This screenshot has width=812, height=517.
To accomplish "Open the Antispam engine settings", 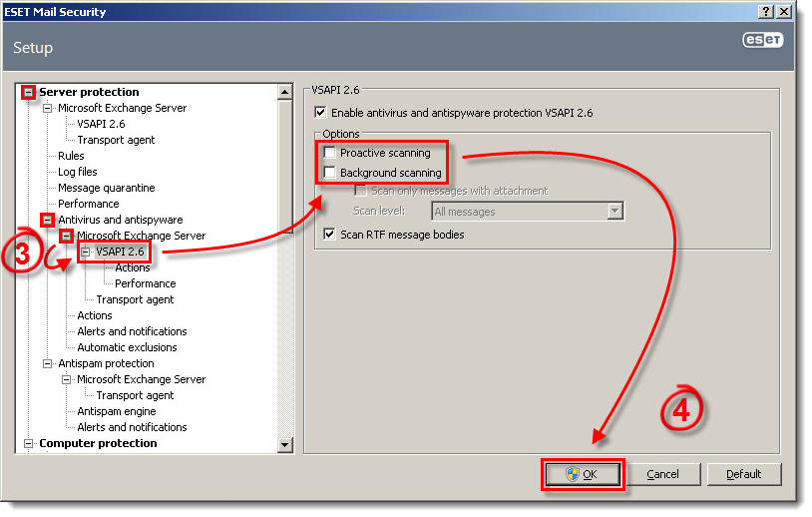I will coord(116,411).
